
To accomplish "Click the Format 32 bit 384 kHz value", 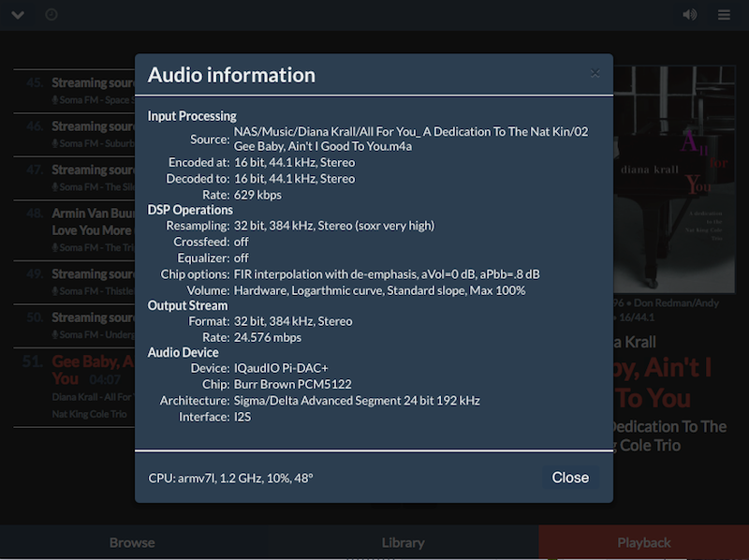I will (x=293, y=321).
